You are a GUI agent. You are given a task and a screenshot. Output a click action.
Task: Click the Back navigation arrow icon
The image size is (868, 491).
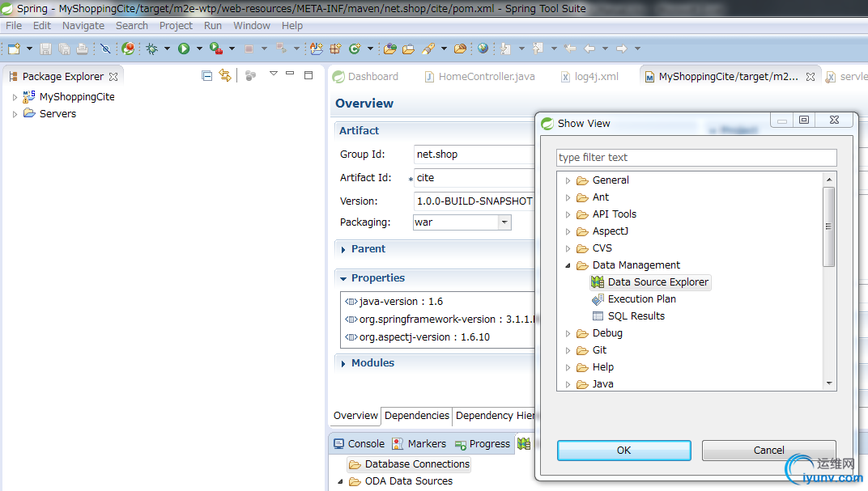pyautogui.click(x=589, y=49)
